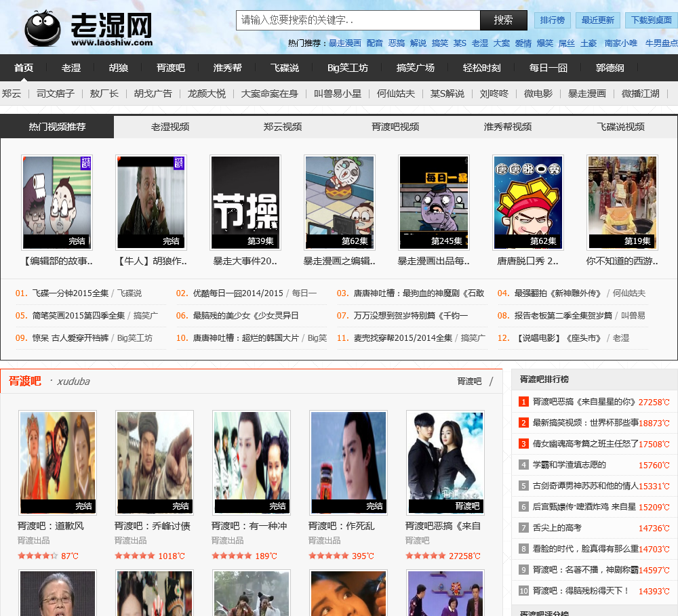The height and width of the screenshot is (616, 678).
Task: Open the 每日一暴 第245集 thumbnail
Action: point(434,203)
